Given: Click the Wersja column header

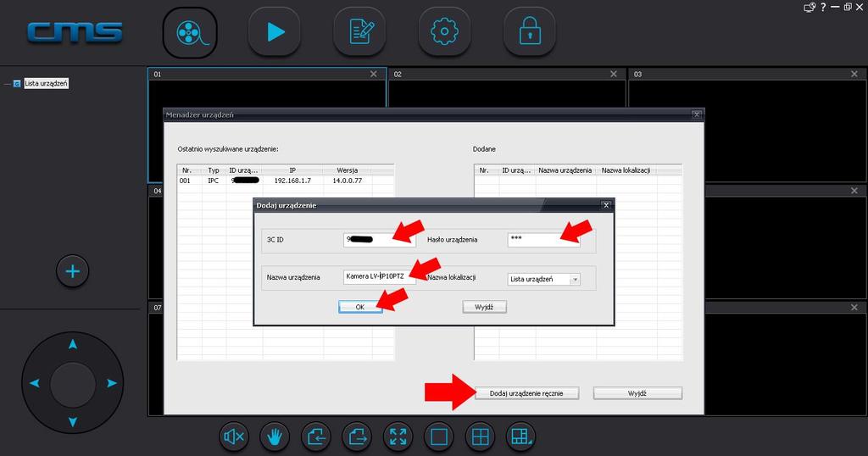Looking at the screenshot, I should pyautogui.click(x=347, y=170).
